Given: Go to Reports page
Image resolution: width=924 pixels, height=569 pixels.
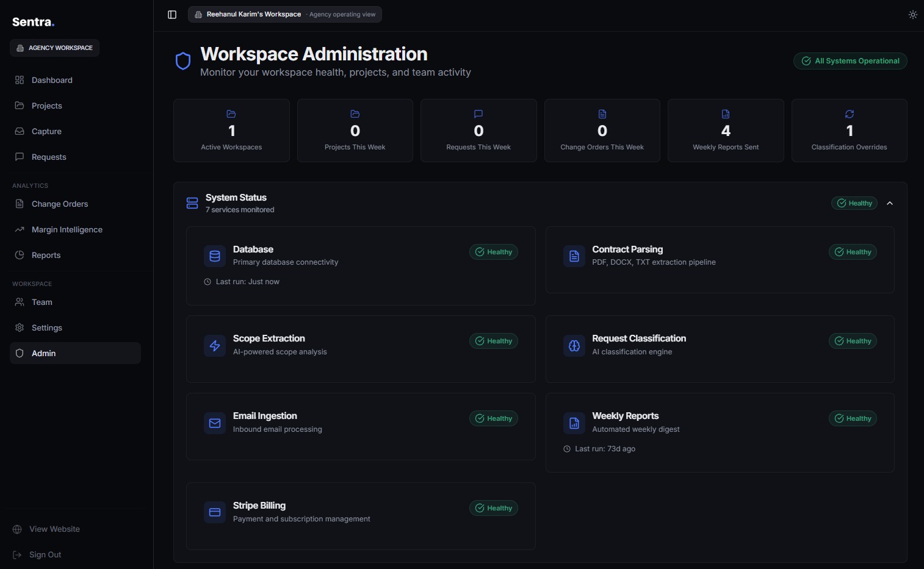Looking at the screenshot, I should (x=75, y=255).
